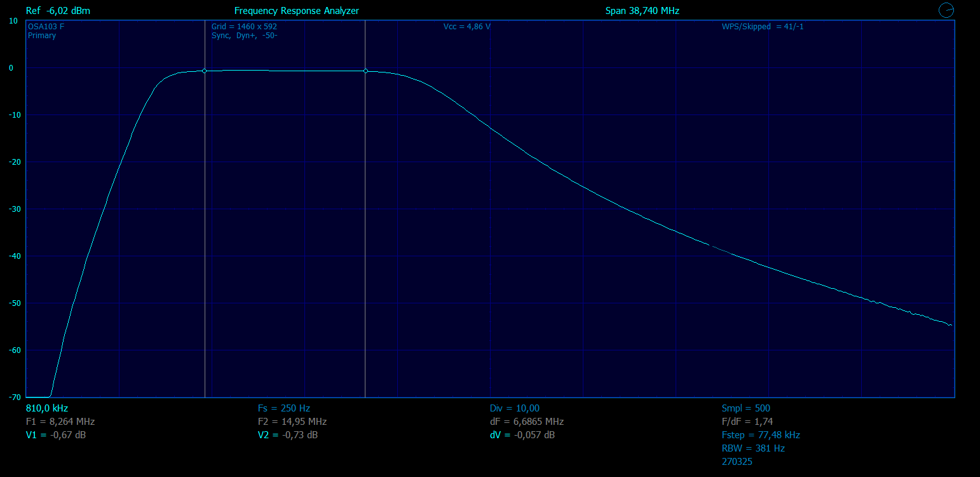
Task: Select the 810,0 kHz start frequency value
Action: 47,408
